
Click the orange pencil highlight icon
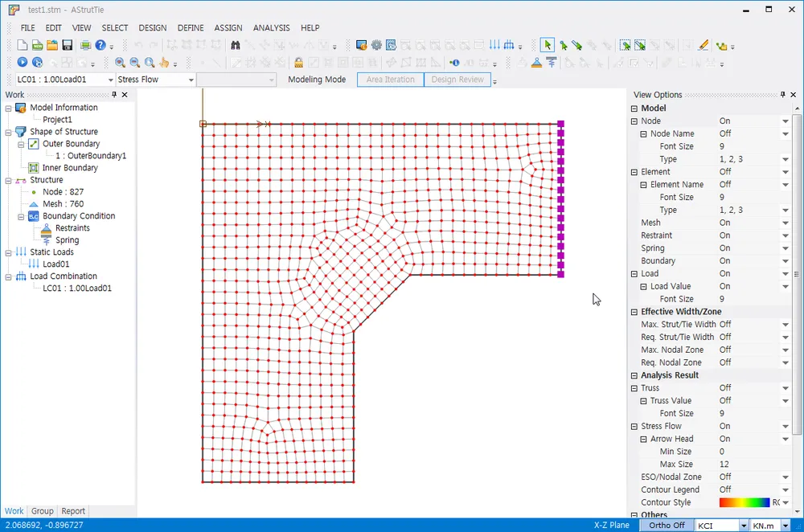703,46
